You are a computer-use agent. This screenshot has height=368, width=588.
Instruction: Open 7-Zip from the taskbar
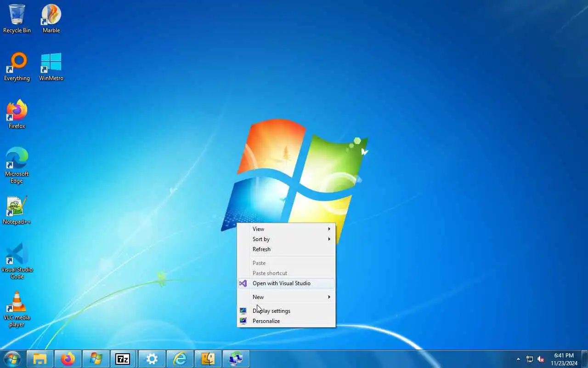(124, 359)
